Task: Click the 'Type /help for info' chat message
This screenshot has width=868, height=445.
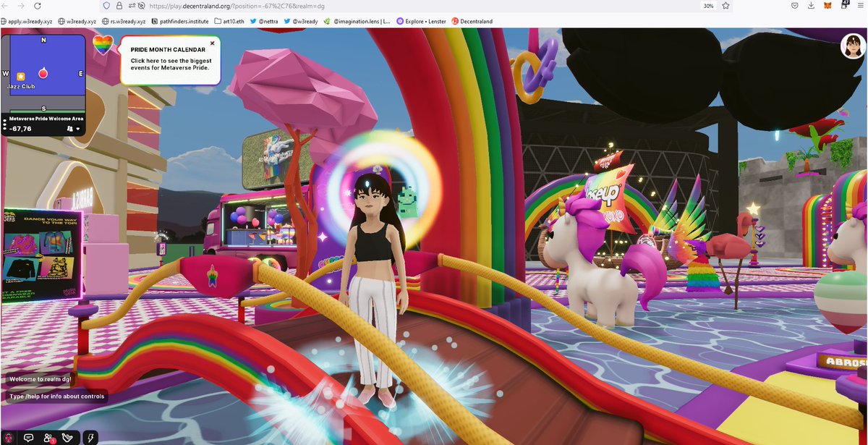Action: (58, 396)
